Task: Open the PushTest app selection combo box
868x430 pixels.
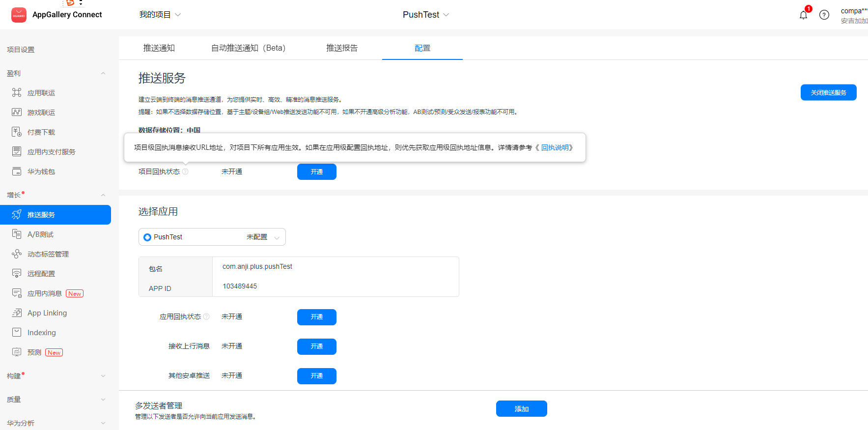Action: point(212,237)
